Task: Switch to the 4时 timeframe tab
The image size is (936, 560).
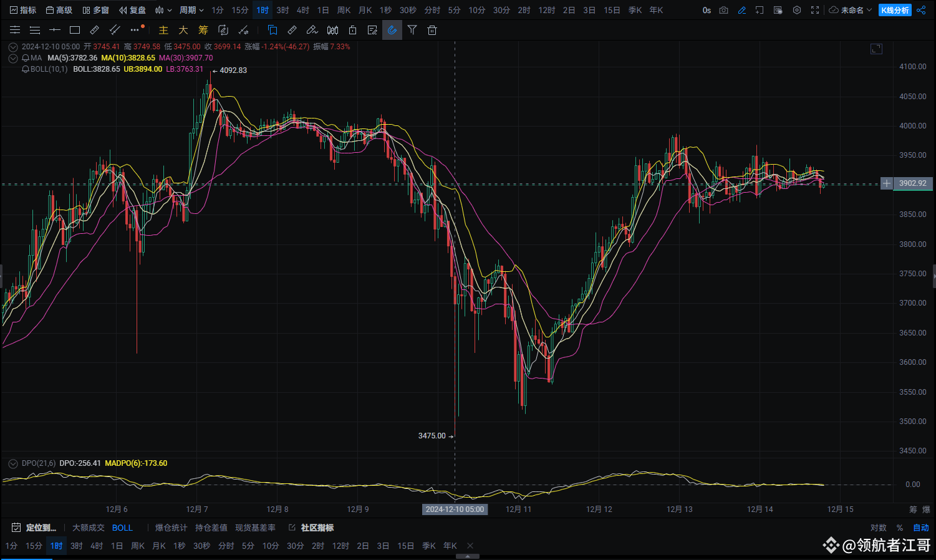Action: click(x=302, y=10)
